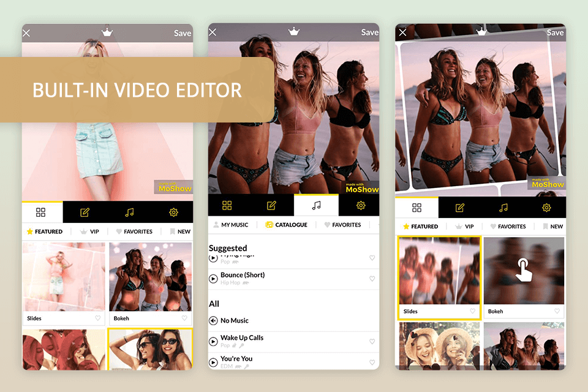Viewport: 588px width, 392px height.
Task: Tap Save on the middle music phone
Action: pyautogui.click(x=370, y=32)
